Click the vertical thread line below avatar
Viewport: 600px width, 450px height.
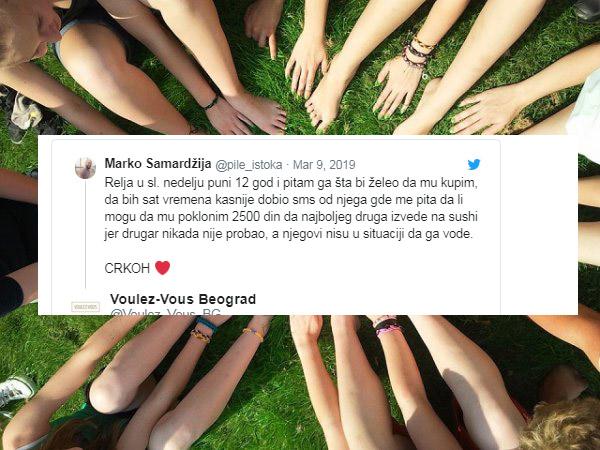(x=85, y=234)
